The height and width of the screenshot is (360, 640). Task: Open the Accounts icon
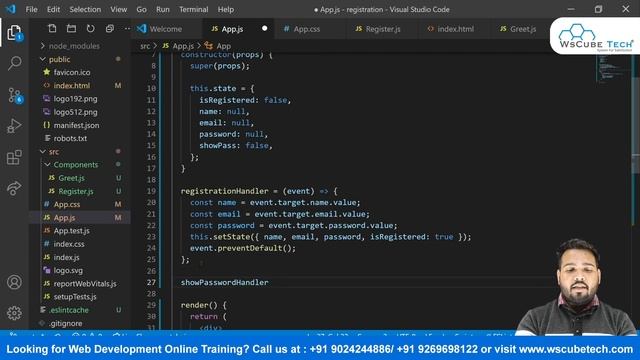pos(14,282)
